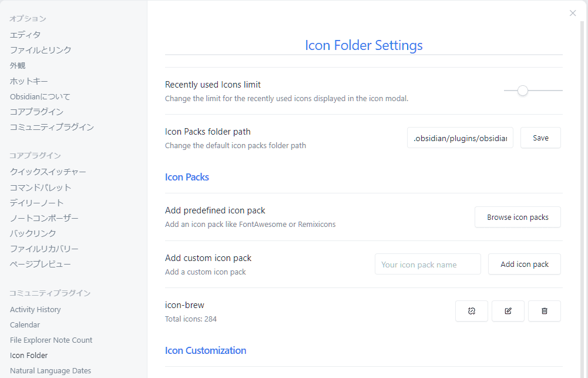The height and width of the screenshot is (378, 588).
Task: Select File Explorer Note Count plugin
Action: (x=51, y=340)
